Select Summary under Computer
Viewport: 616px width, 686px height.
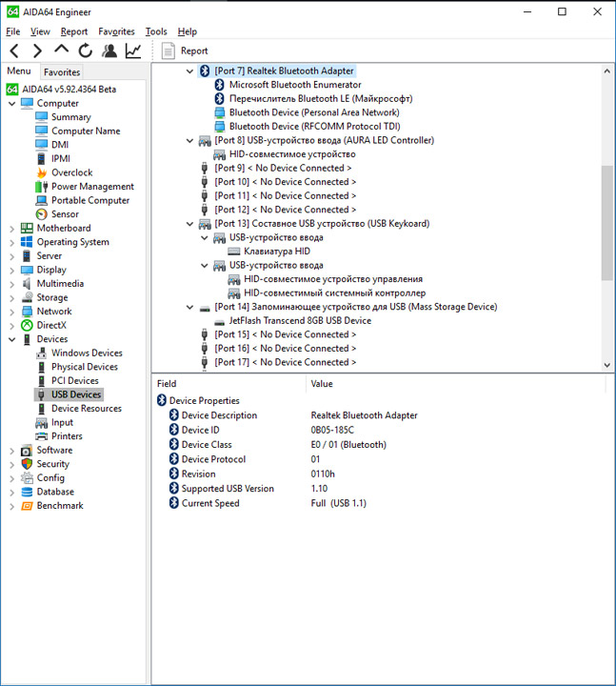[x=71, y=117]
